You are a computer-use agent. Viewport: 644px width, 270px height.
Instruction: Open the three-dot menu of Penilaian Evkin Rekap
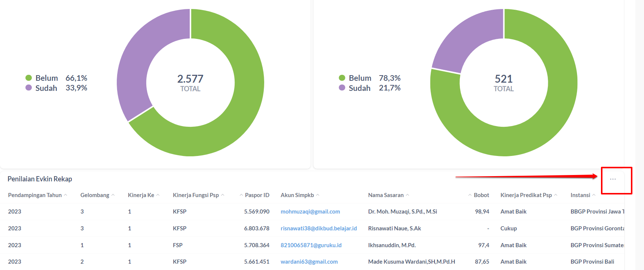(x=613, y=179)
